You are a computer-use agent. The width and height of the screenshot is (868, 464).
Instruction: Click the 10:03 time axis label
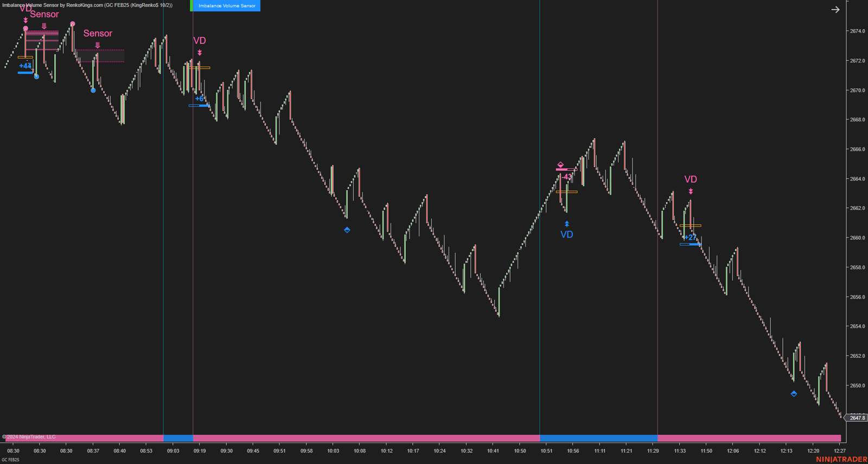coord(333,451)
